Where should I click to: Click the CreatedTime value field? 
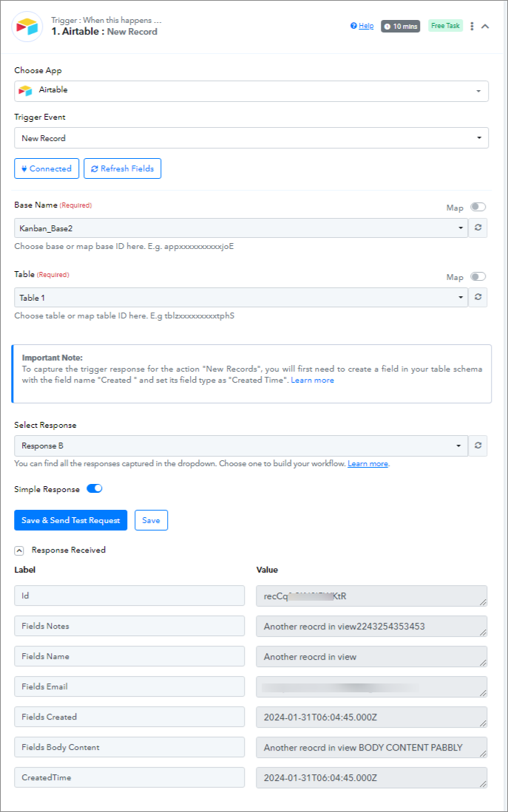[x=372, y=777]
